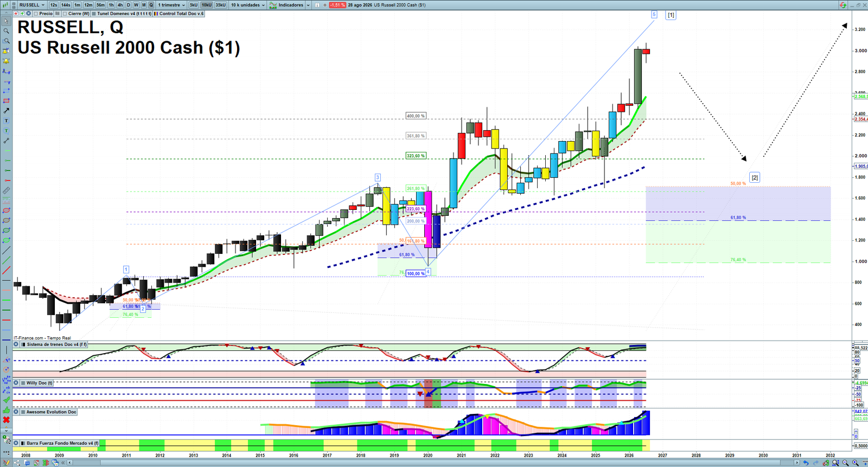
Task: Expand the Indicadores dropdown arrow
Action: [x=308, y=5]
